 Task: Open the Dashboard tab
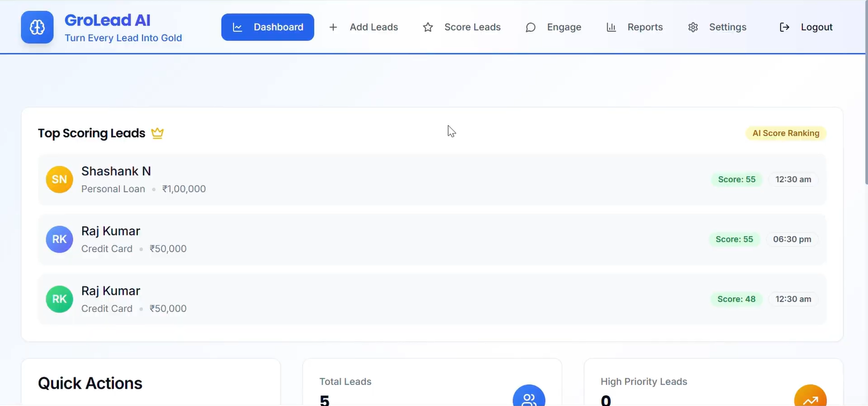tap(268, 27)
